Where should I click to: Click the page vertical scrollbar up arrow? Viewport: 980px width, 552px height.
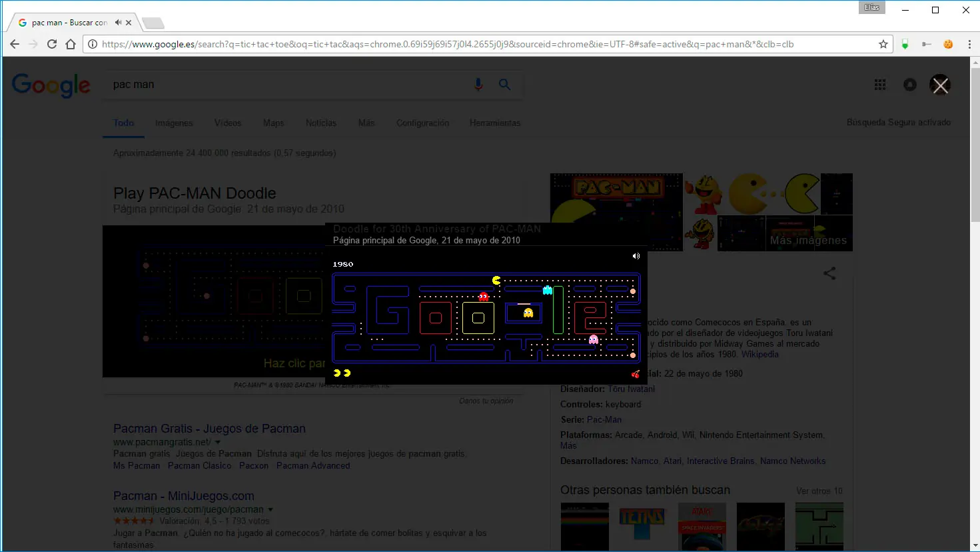click(975, 63)
